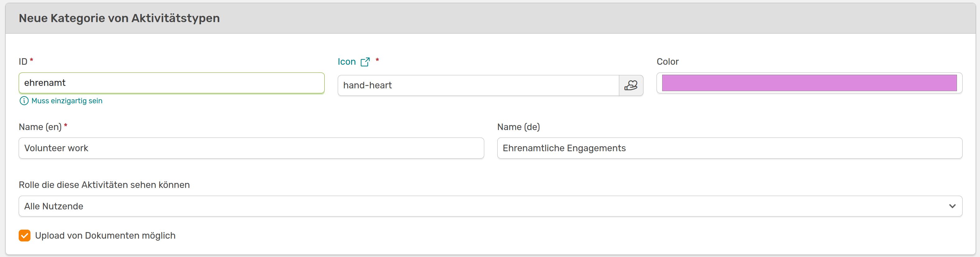Expand the role dropdown chevron arrow
Screen dimensions: 980x257
[x=952, y=206]
